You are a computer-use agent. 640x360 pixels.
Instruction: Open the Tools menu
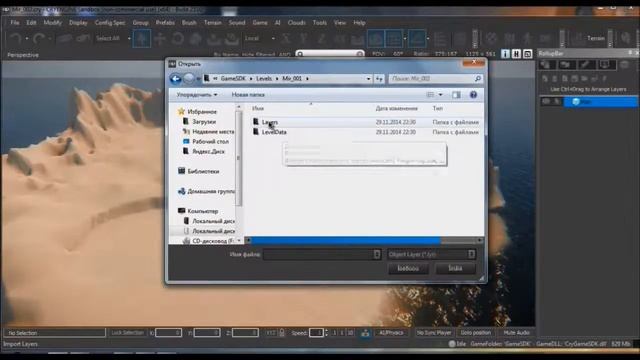coord(320,23)
